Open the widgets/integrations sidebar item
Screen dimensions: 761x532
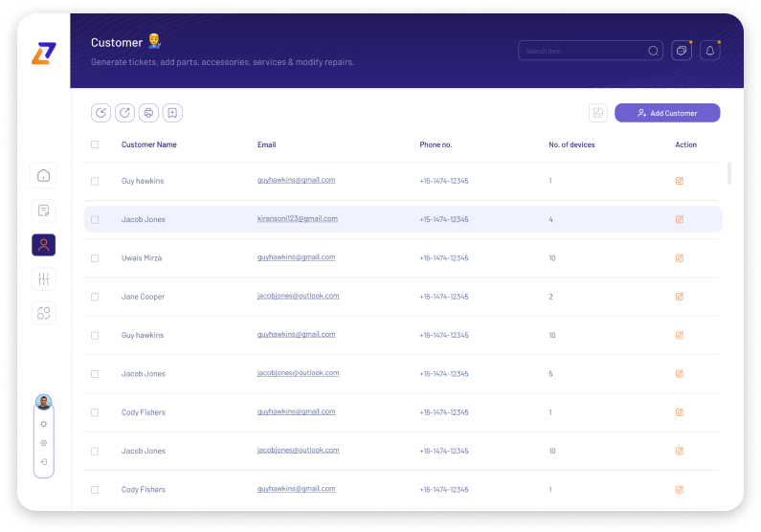(43, 313)
